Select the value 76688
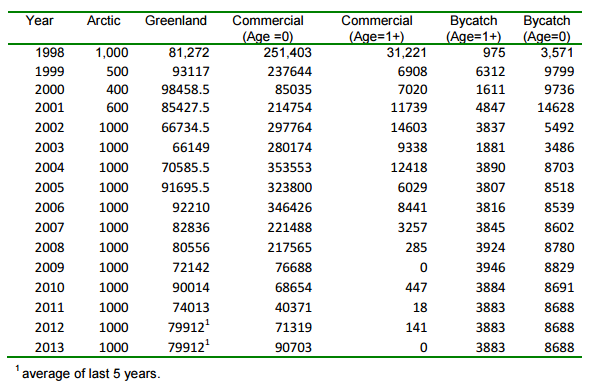Screen dimensions: 591x386 [x=294, y=268]
